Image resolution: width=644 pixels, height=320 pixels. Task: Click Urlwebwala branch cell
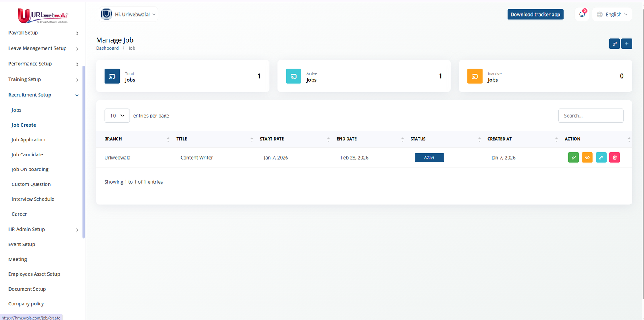pos(118,158)
